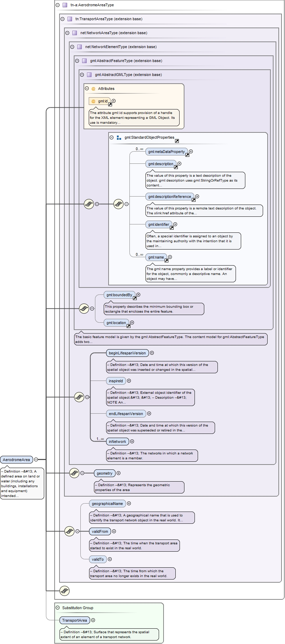Screen dimensions: 285x644
Task: Expand gml:name element
Action: (x=170, y=257)
